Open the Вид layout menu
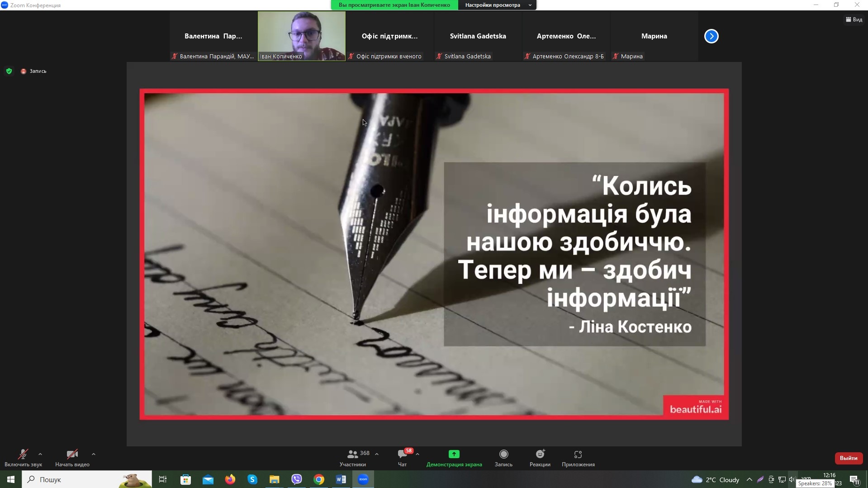 click(854, 19)
